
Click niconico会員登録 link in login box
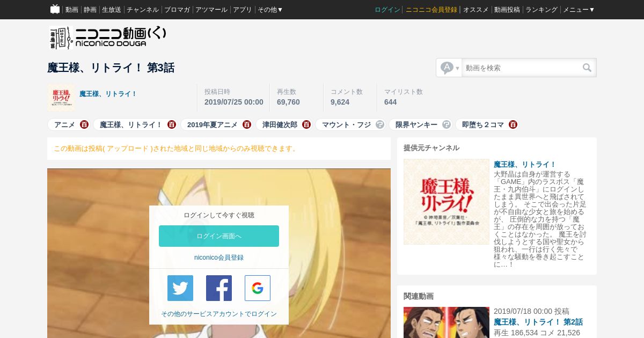[219, 258]
